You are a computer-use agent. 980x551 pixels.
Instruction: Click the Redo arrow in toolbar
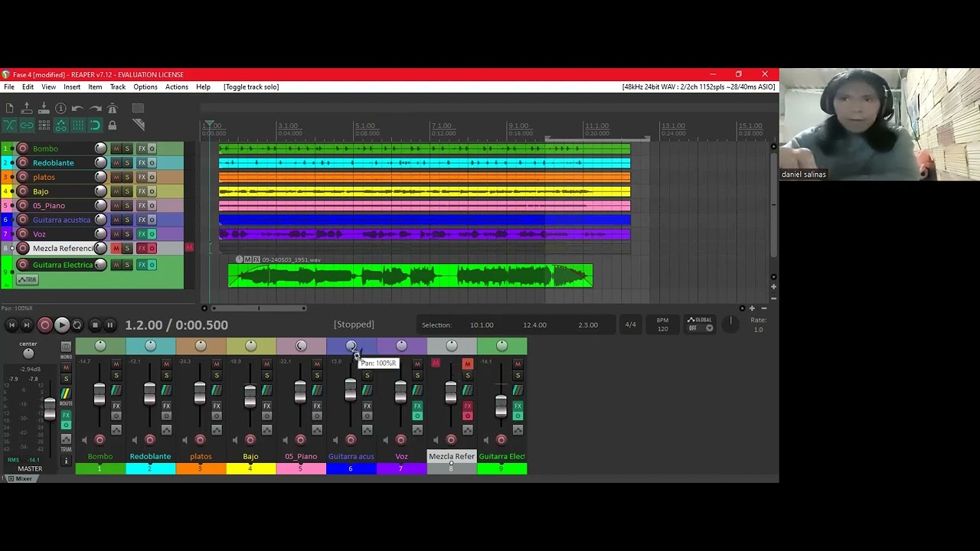point(95,109)
